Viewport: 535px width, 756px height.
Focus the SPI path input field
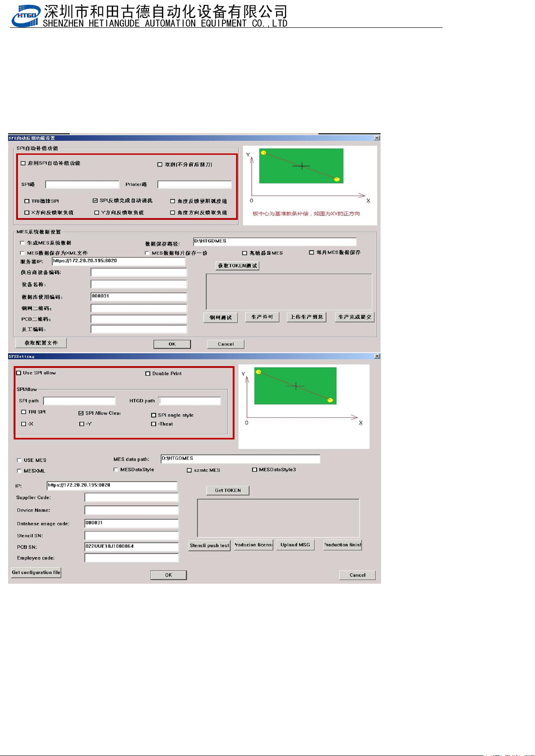tap(79, 401)
